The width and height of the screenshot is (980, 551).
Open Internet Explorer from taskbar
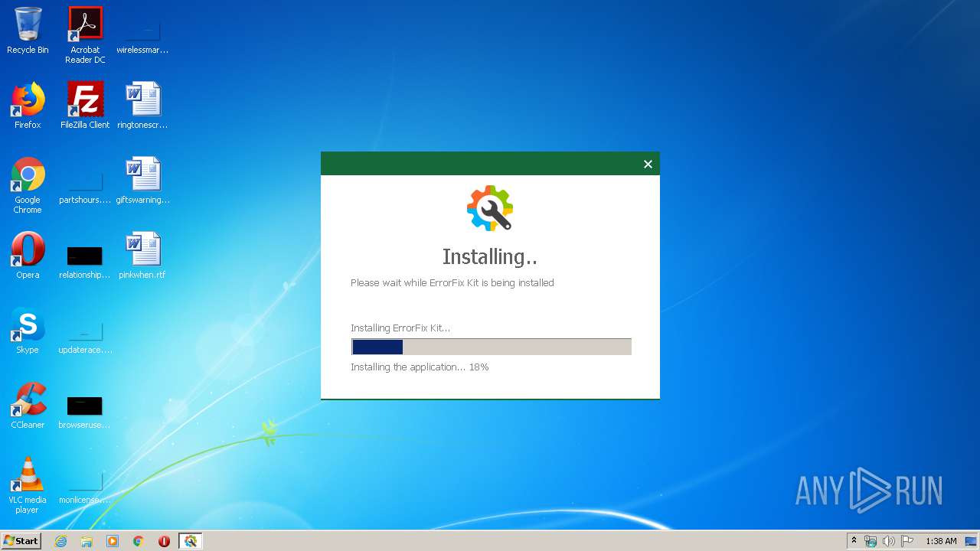[x=60, y=541]
